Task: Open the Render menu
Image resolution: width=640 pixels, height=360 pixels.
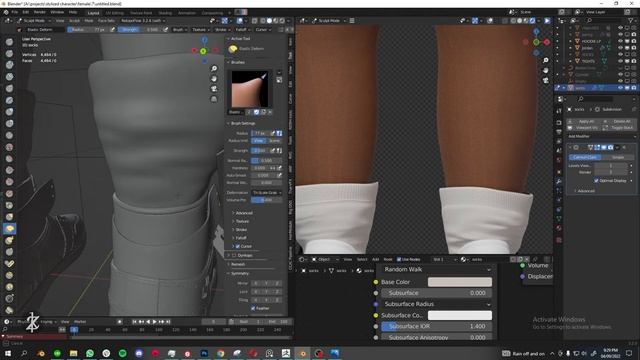Action: pos(40,12)
